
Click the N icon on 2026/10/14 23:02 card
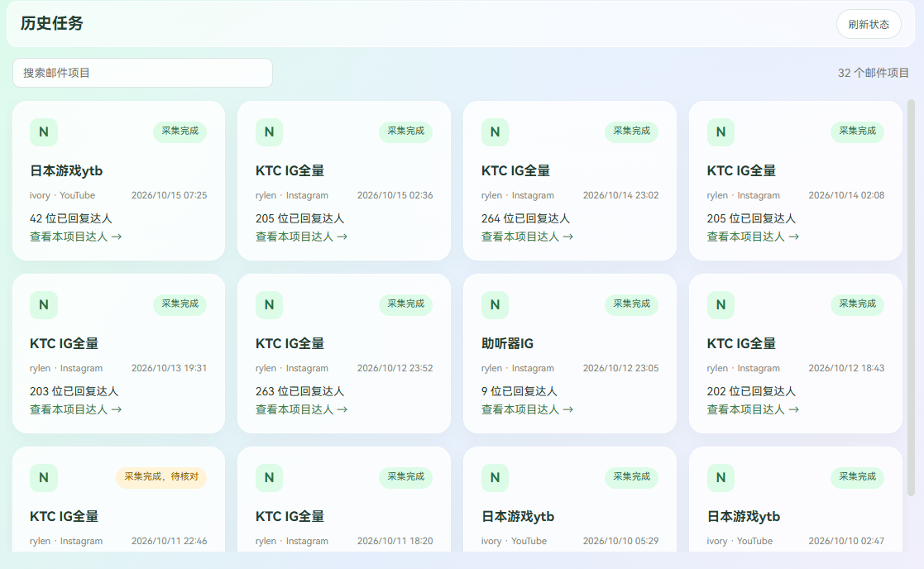pyautogui.click(x=495, y=132)
